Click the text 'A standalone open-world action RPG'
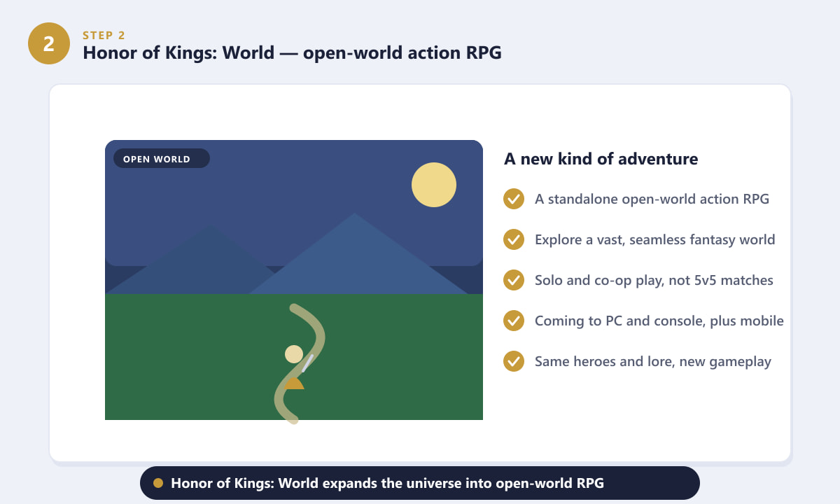This screenshot has height=504, width=840. [x=652, y=199]
